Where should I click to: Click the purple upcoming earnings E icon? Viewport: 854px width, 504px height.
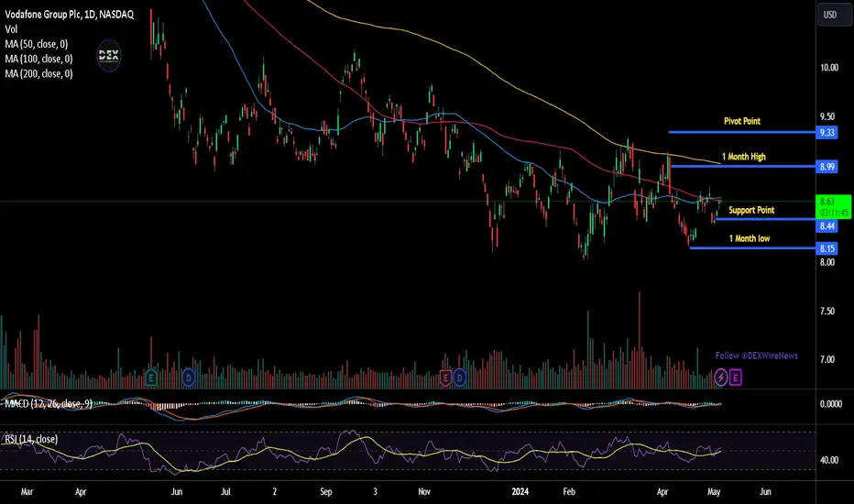(x=735, y=377)
